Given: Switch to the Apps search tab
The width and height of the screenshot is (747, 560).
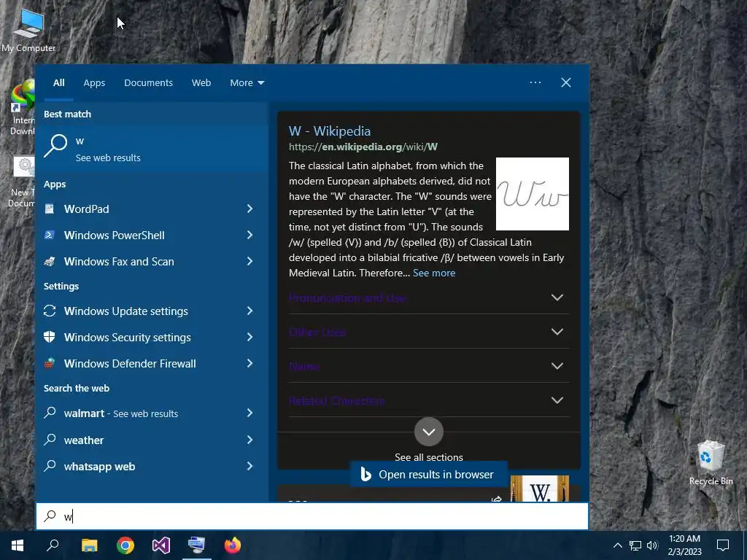Looking at the screenshot, I should (x=94, y=83).
